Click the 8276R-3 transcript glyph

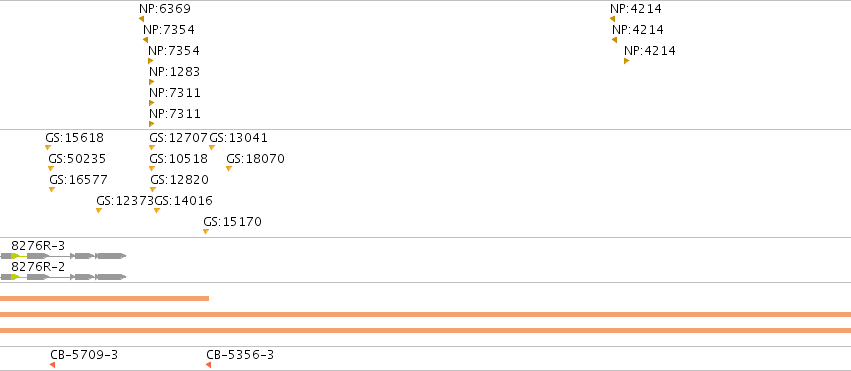[x=63, y=256]
